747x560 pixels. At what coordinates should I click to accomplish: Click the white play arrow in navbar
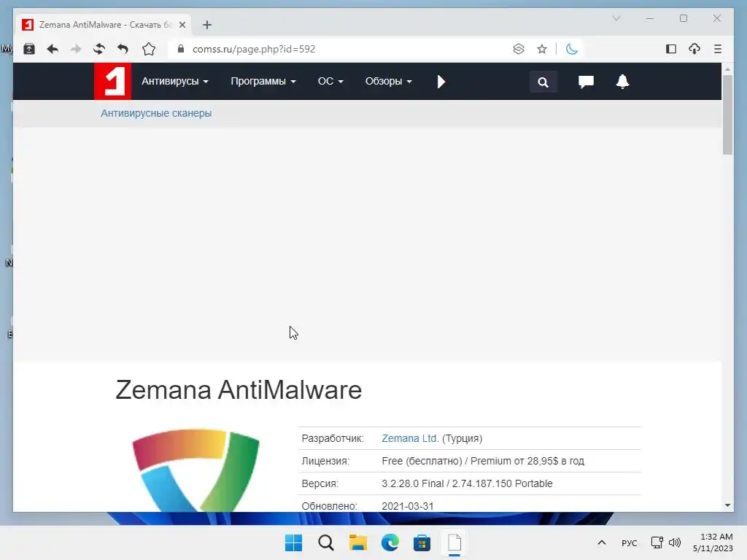coord(441,82)
